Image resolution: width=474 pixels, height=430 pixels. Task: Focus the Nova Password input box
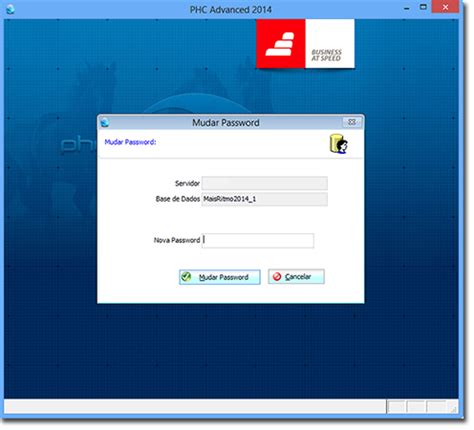(x=258, y=241)
